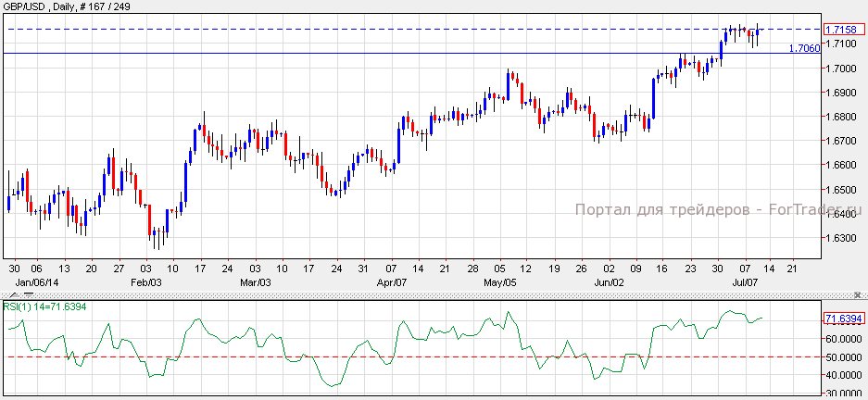868x400 pixels.
Task: Click the May/05 date marker
Action: click(x=500, y=281)
